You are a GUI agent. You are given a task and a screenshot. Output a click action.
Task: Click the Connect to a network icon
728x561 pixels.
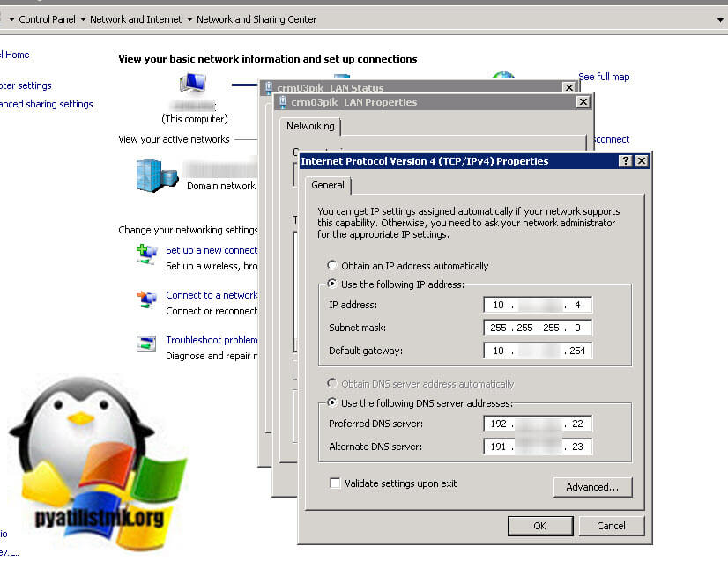[x=146, y=300]
